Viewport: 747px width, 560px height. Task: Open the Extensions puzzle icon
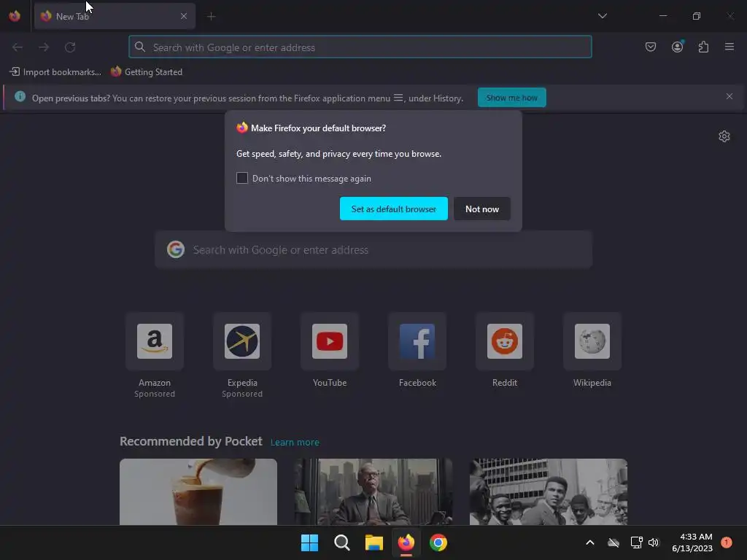703,47
